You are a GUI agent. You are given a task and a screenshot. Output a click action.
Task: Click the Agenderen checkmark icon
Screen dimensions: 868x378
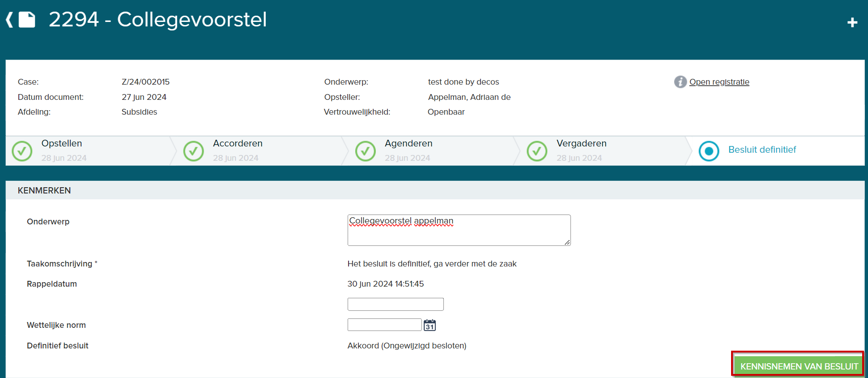[x=366, y=151]
